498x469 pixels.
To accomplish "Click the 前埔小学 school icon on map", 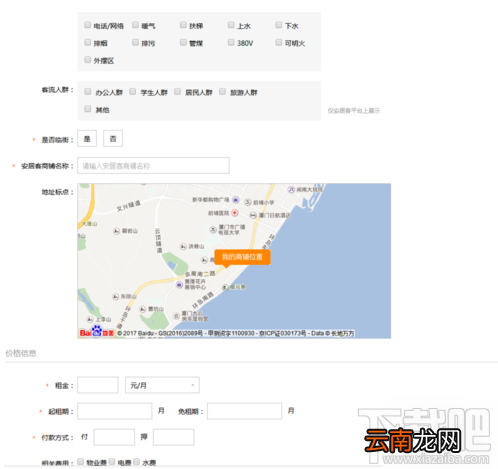I will 248,202.
